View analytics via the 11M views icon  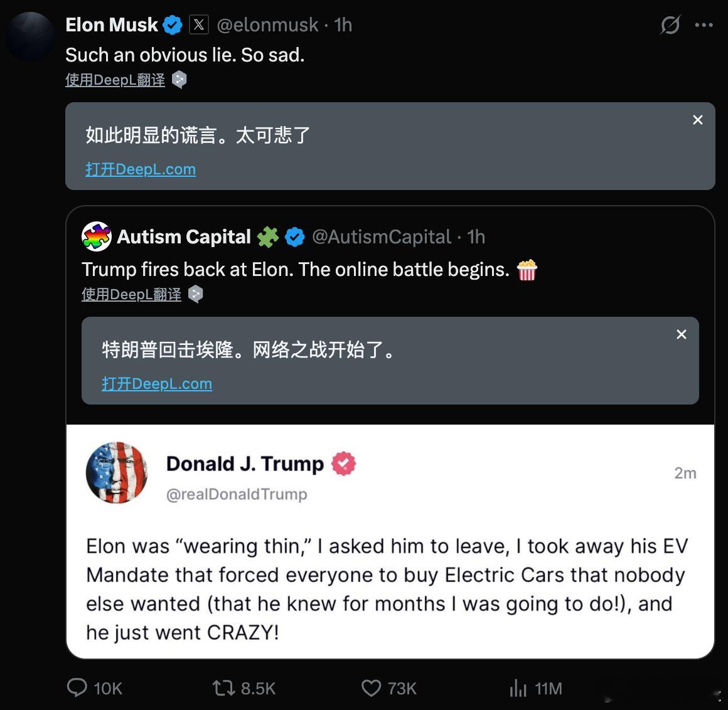(x=518, y=687)
